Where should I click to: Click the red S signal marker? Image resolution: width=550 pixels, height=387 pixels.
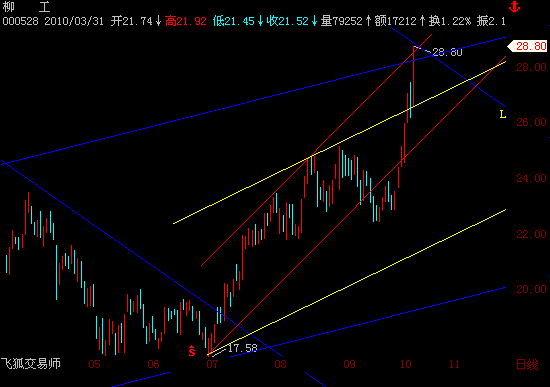coord(192,351)
